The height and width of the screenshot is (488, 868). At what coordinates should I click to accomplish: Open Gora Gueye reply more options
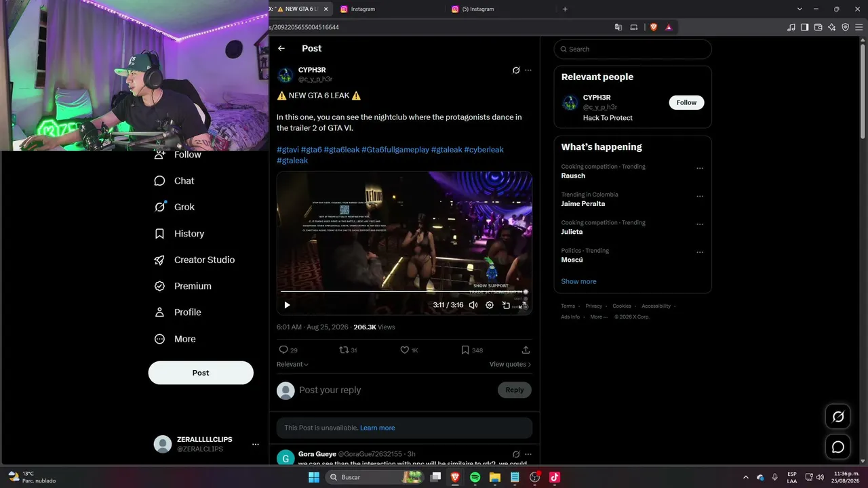[528, 453]
